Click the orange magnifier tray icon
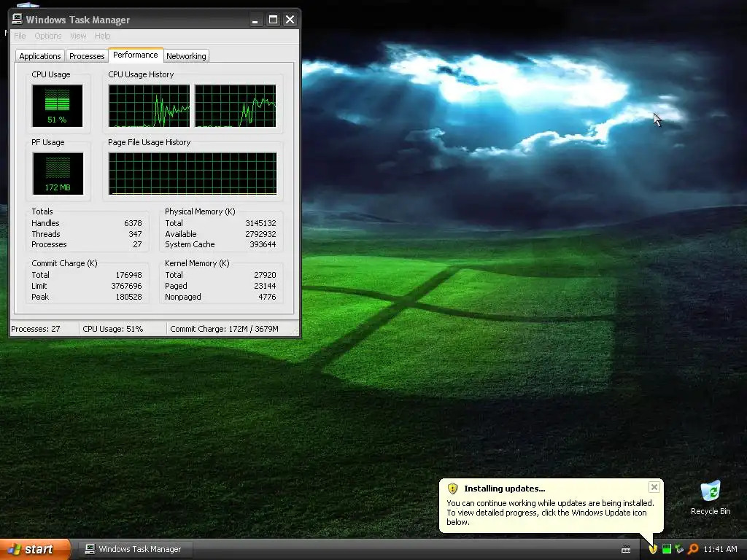The image size is (747, 560). coord(693,549)
